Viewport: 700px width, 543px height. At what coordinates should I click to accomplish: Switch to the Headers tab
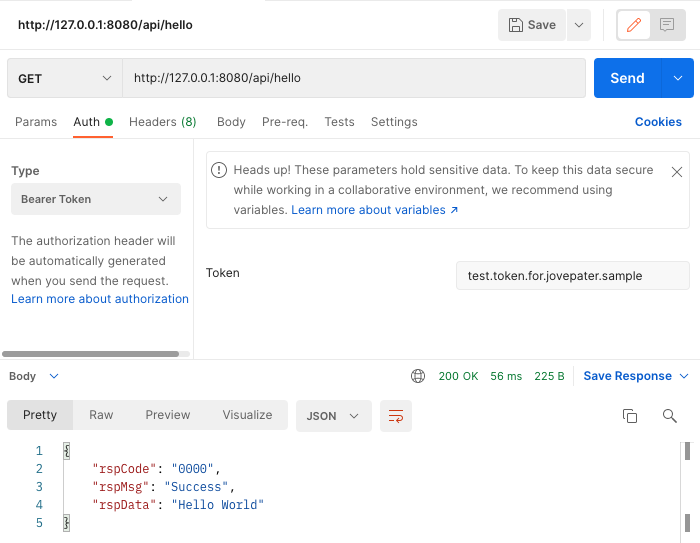pos(162,122)
